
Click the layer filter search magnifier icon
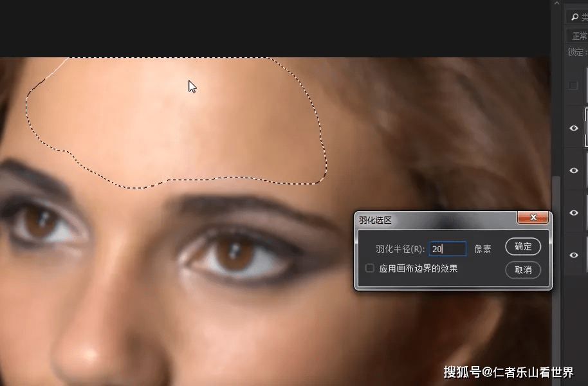(x=574, y=17)
